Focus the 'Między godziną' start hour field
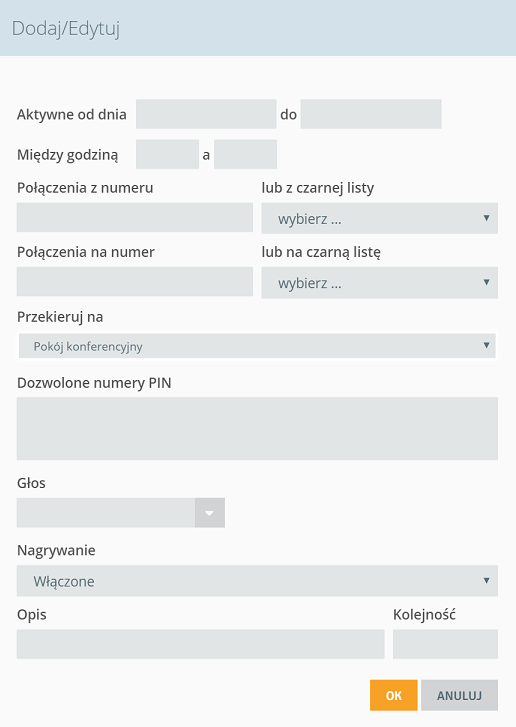The height and width of the screenshot is (727, 516). point(167,154)
